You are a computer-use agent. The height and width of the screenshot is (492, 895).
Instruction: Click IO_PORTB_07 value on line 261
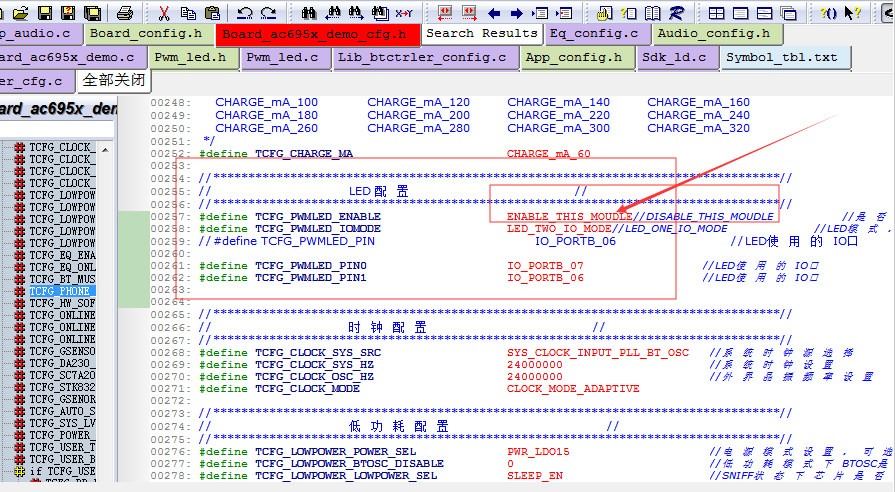point(545,266)
